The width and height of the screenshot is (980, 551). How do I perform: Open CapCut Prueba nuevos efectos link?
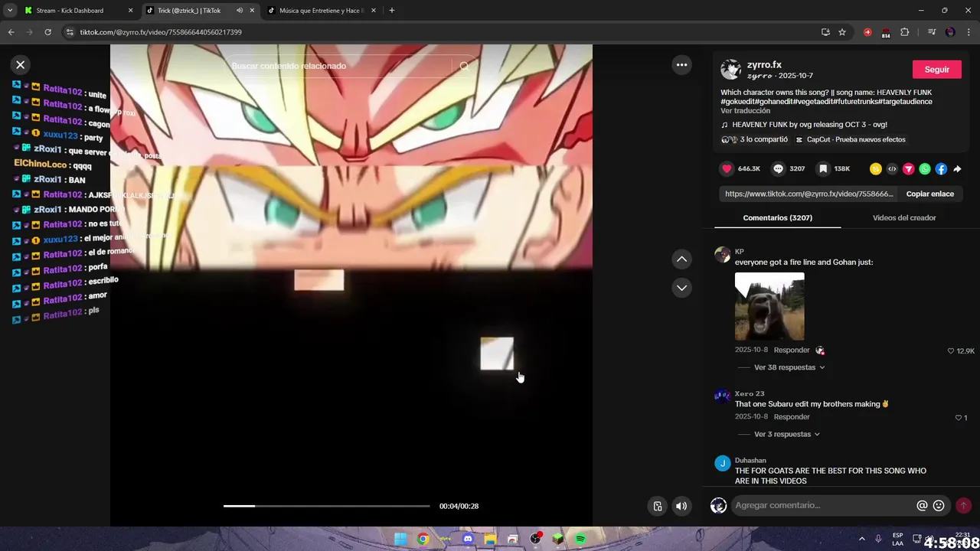point(851,139)
